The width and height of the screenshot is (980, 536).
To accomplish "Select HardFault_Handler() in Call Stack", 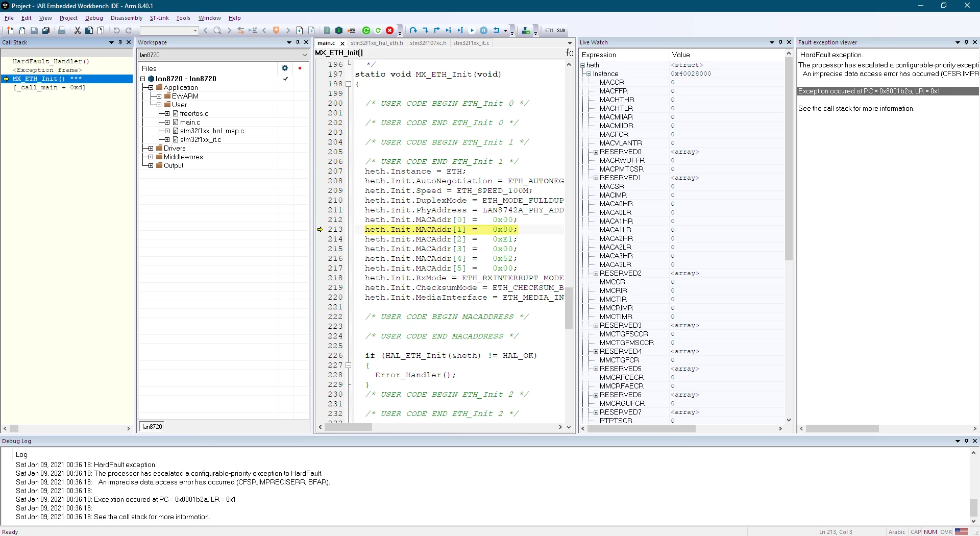I will [51, 61].
